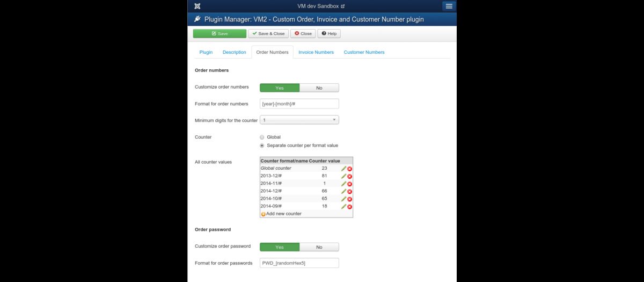Set Customize order password to No
The image size is (644, 282).
[319, 247]
